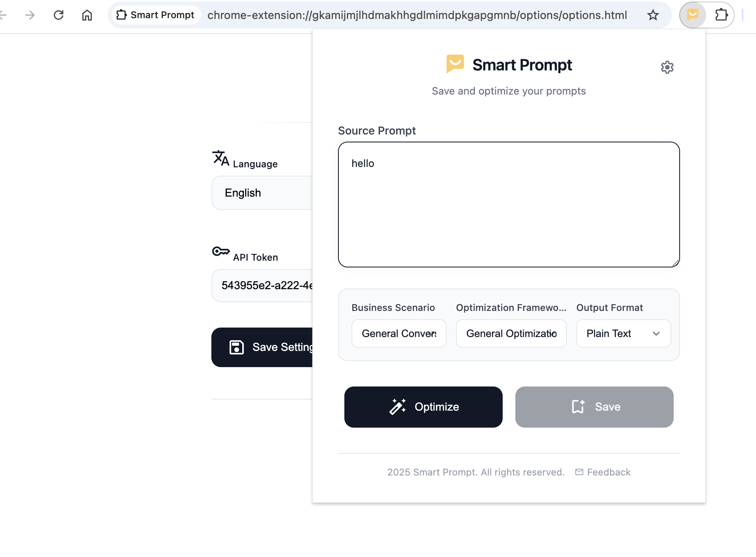Open the English language selector
This screenshot has height=557, width=756.
point(262,193)
